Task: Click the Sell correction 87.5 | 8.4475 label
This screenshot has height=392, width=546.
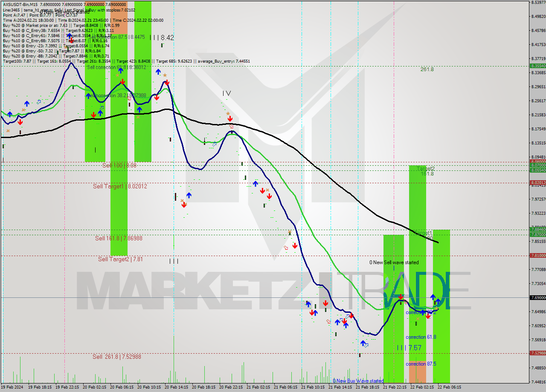Action: point(117,37)
